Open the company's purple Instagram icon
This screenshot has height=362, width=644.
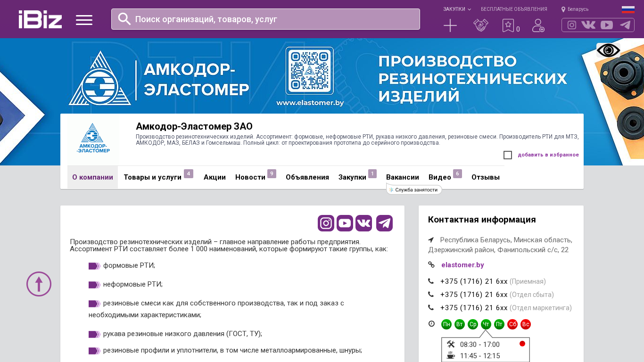point(326,223)
